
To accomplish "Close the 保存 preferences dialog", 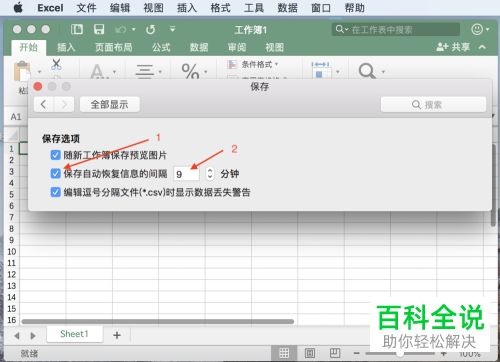I will click(x=38, y=87).
